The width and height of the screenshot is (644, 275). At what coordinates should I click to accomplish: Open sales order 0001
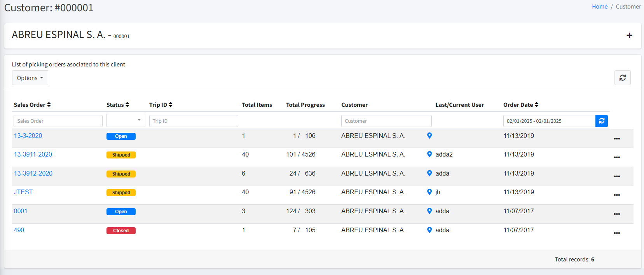coord(21,211)
